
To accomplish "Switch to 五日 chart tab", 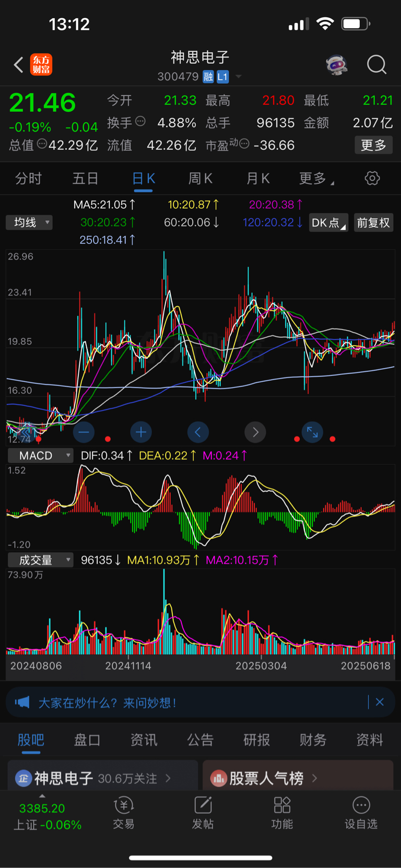I will (x=85, y=179).
